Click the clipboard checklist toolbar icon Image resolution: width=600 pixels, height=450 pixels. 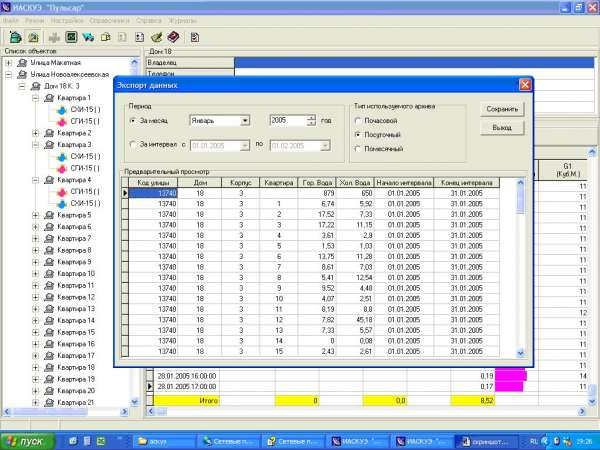tap(195, 38)
